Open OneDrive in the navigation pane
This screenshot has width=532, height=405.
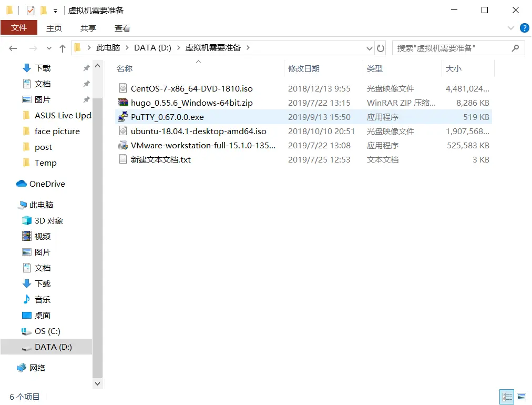point(40,184)
